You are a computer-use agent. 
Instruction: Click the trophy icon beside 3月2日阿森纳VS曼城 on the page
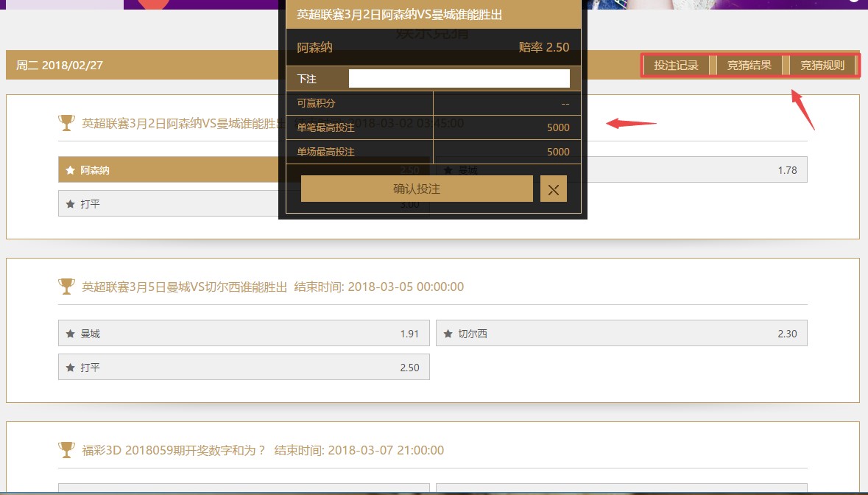(66, 122)
